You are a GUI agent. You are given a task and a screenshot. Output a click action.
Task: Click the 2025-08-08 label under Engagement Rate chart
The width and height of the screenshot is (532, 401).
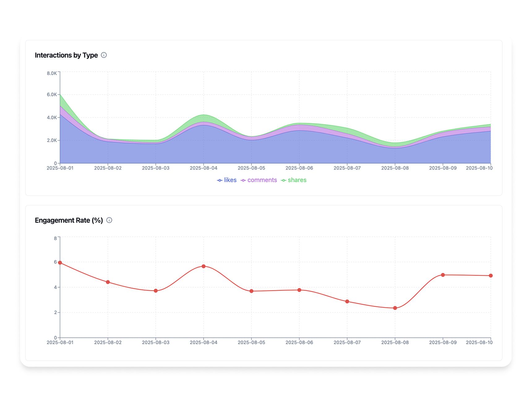[395, 342]
